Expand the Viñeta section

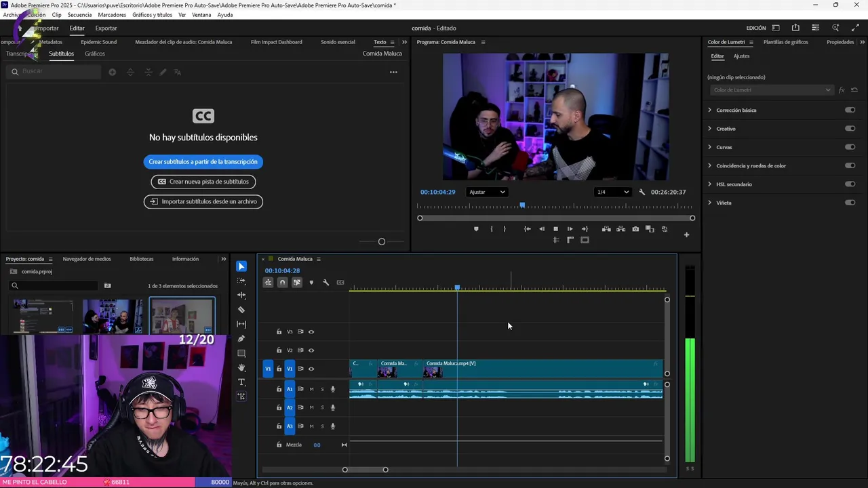[710, 203]
